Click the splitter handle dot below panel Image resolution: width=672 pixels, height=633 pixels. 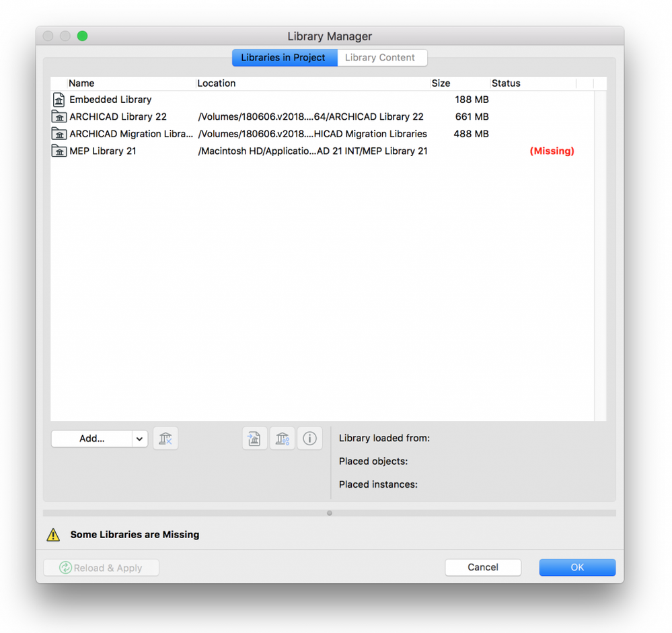[x=329, y=513]
